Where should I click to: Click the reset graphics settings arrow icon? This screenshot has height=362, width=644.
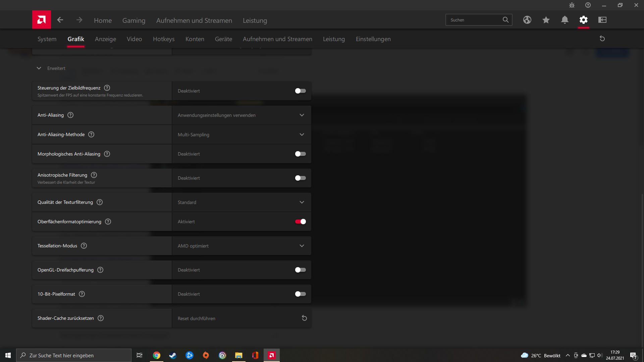(602, 39)
